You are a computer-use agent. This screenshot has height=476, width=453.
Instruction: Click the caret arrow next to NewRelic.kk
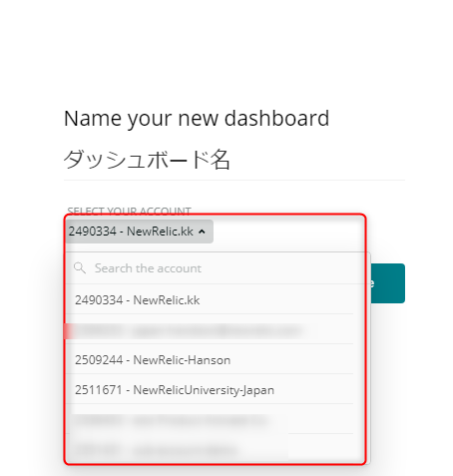click(x=202, y=232)
